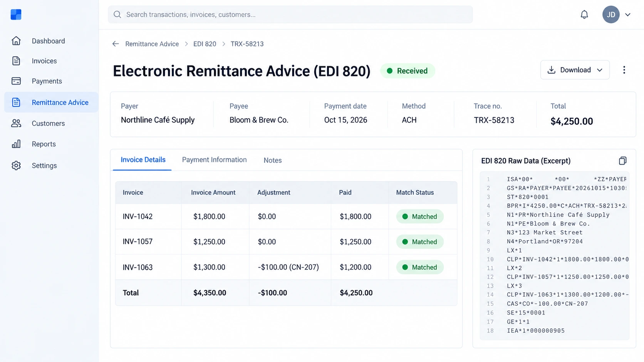Image resolution: width=644 pixels, height=362 pixels.
Task: Click the Matched badge for INV-1042
Action: 420,216
